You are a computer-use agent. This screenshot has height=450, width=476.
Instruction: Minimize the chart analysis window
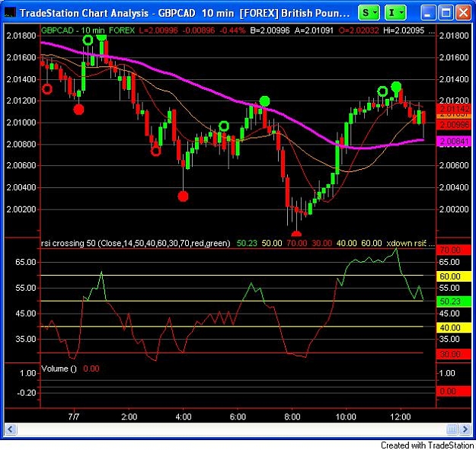pos(427,13)
